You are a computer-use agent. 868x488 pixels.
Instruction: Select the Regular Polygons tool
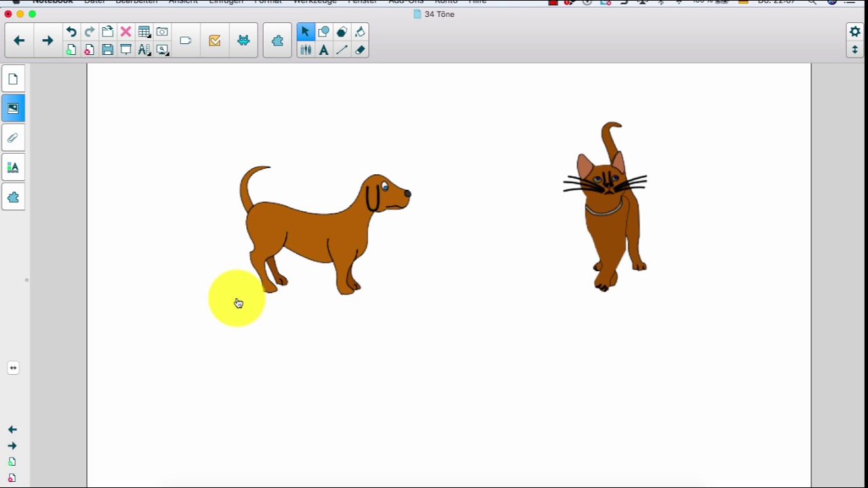click(x=342, y=32)
